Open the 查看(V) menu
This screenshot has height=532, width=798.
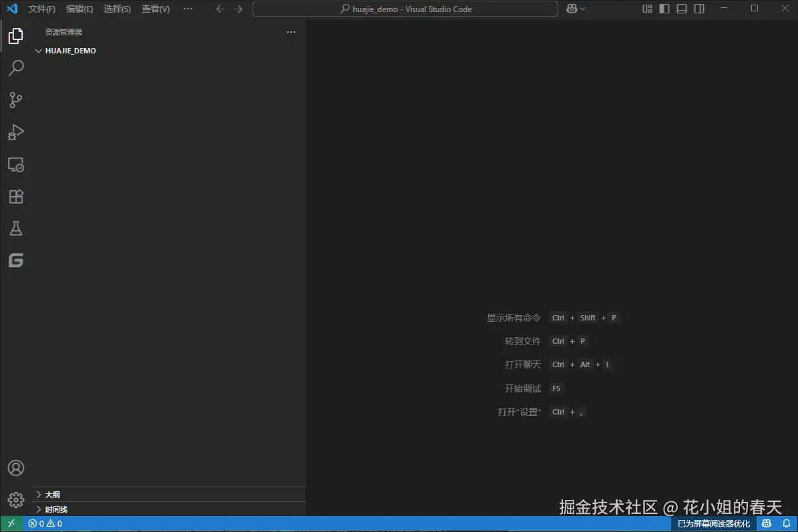coord(155,9)
